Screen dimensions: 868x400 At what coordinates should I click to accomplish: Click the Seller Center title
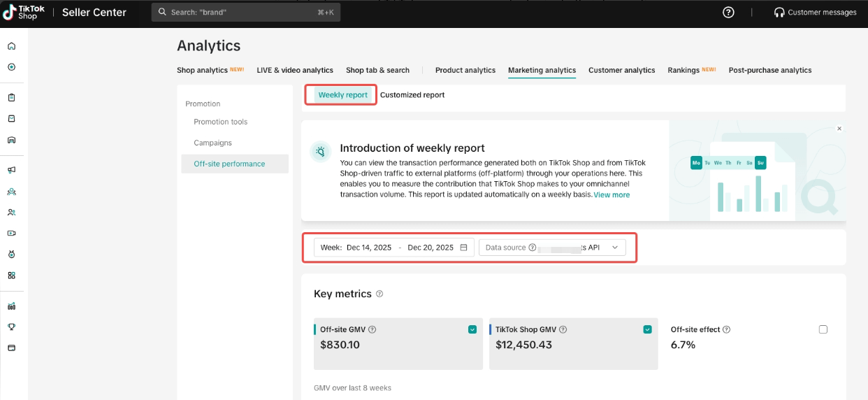pos(94,13)
